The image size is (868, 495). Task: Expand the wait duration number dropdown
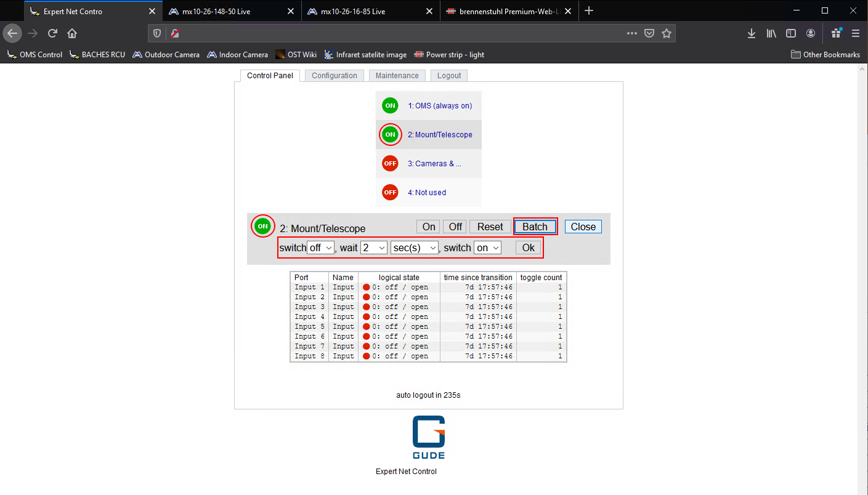point(373,247)
